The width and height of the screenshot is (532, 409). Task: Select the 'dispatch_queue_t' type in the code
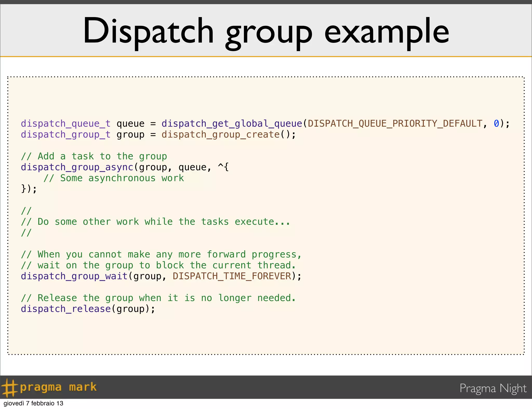[x=66, y=124]
